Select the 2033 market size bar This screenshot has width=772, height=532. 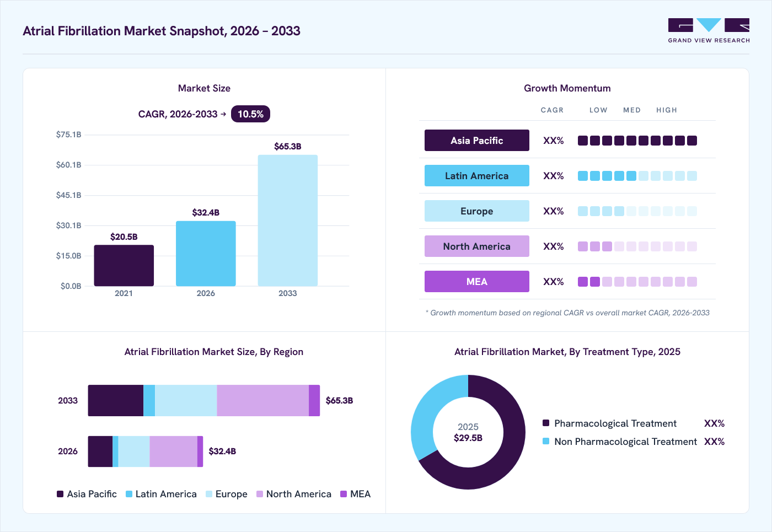(288, 221)
